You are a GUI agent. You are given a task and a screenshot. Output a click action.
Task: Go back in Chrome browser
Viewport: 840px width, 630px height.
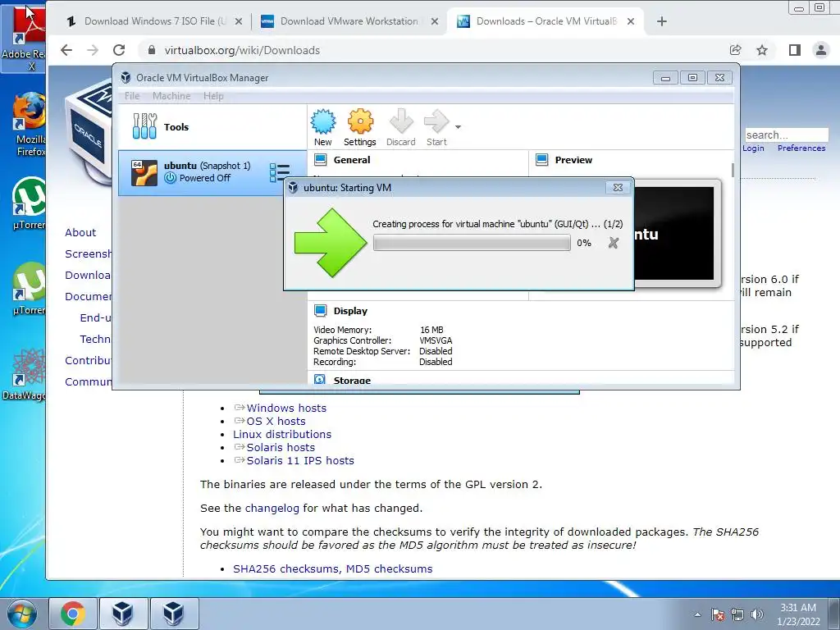(66, 50)
